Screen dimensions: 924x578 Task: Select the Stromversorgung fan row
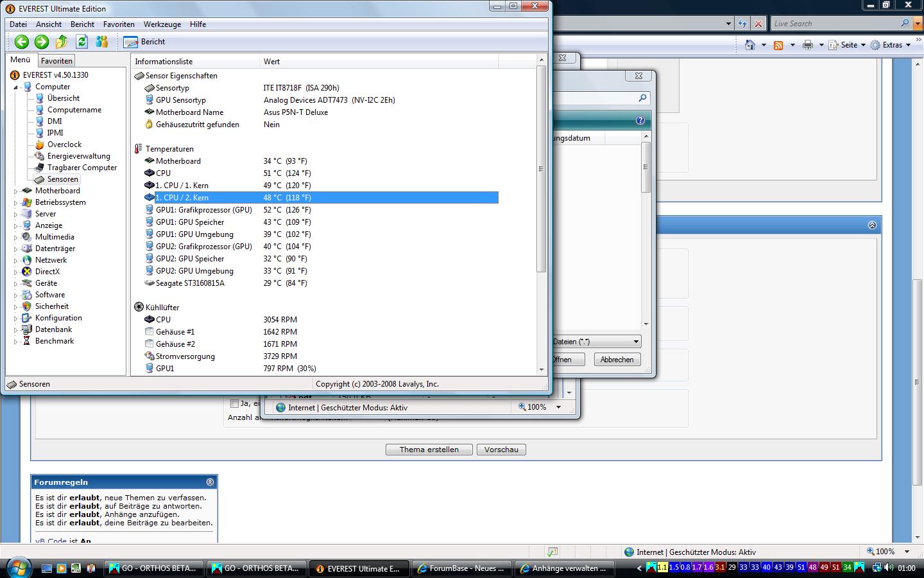(321, 356)
